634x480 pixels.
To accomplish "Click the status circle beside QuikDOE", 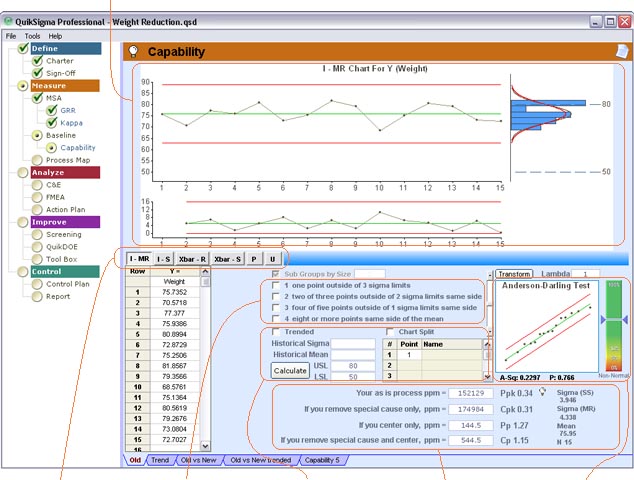I will [37, 247].
